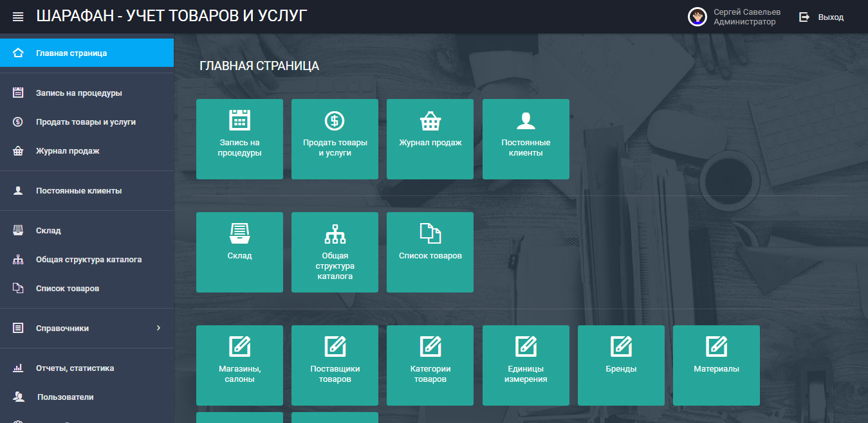Expand the Справочники sidebar submenu arrow
The width and height of the screenshot is (868, 423).
click(x=158, y=328)
